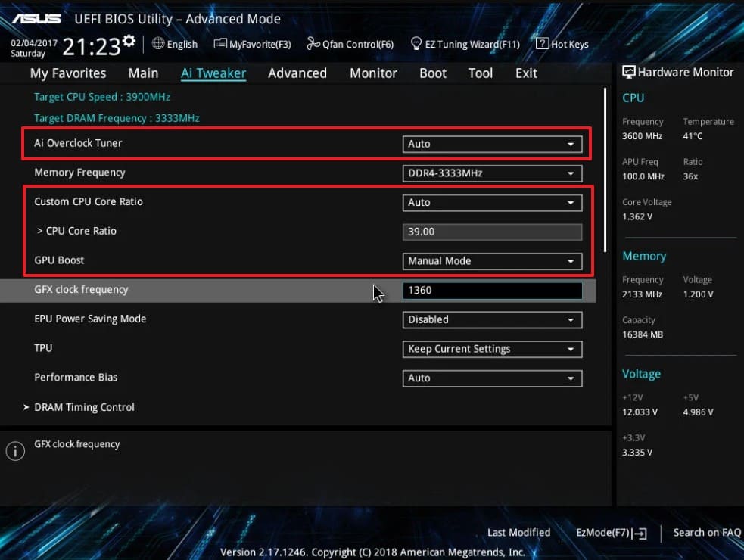Click the globe language icon
This screenshot has width=744, height=560.
click(158, 44)
